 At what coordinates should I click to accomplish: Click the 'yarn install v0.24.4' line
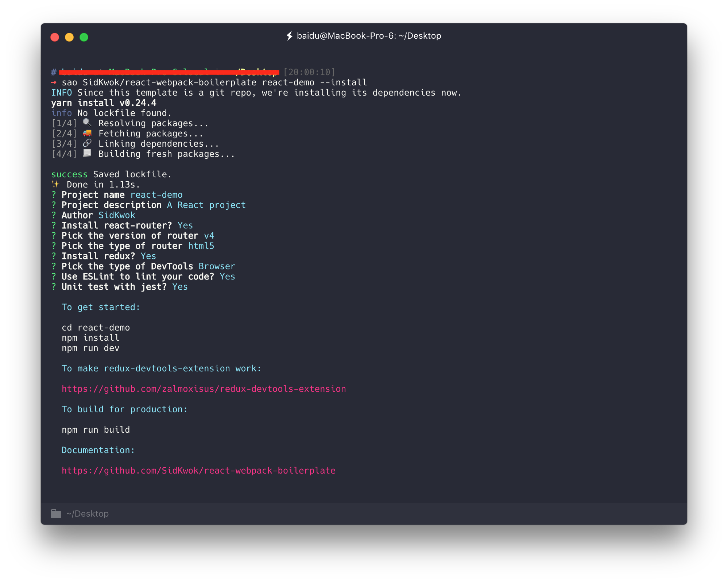(x=104, y=103)
